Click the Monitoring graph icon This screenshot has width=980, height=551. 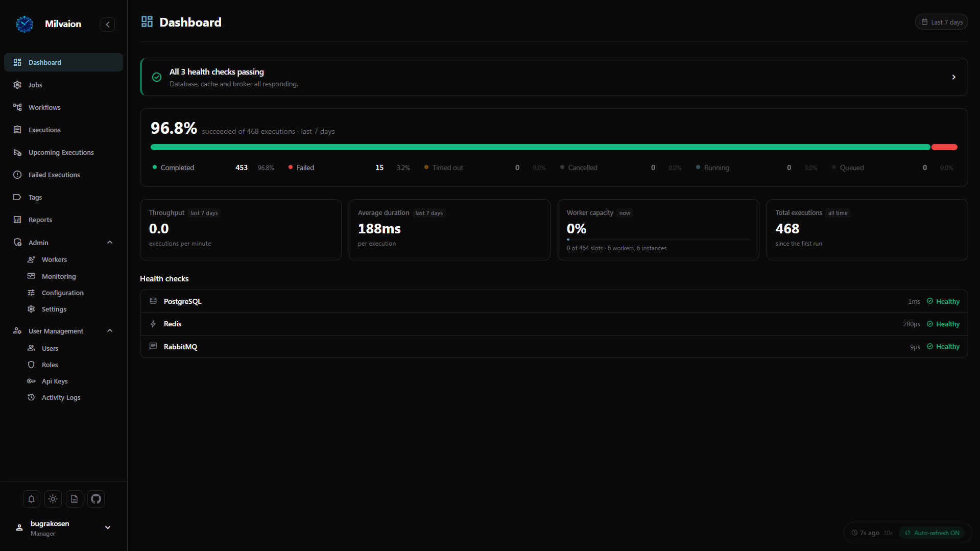(31, 276)
